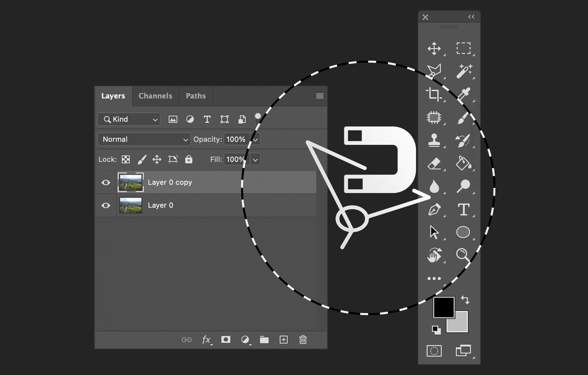
Task: Select the Zoom tool
Action: coord(463,255)
